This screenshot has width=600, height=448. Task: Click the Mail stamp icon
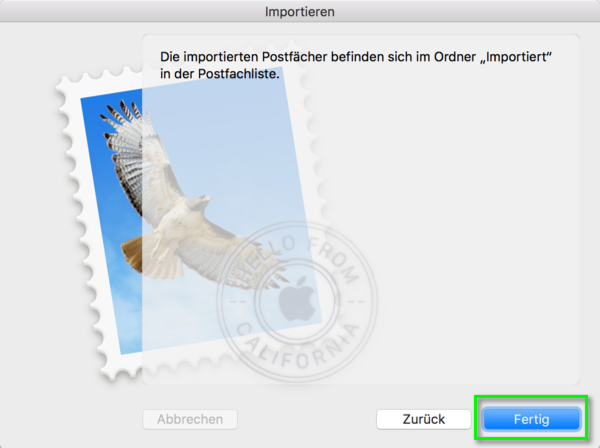pos(191,224)
